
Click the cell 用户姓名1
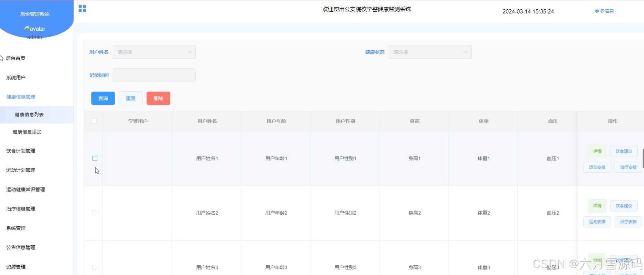[x=207, y=158]
